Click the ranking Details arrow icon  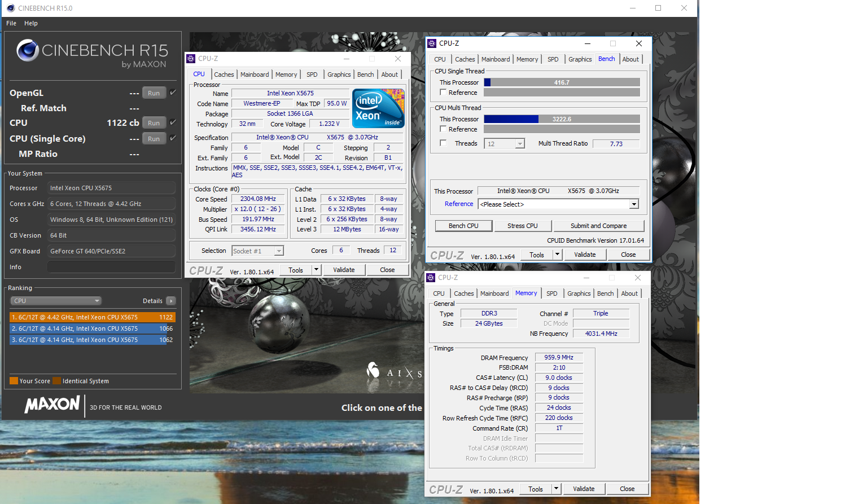171,301
